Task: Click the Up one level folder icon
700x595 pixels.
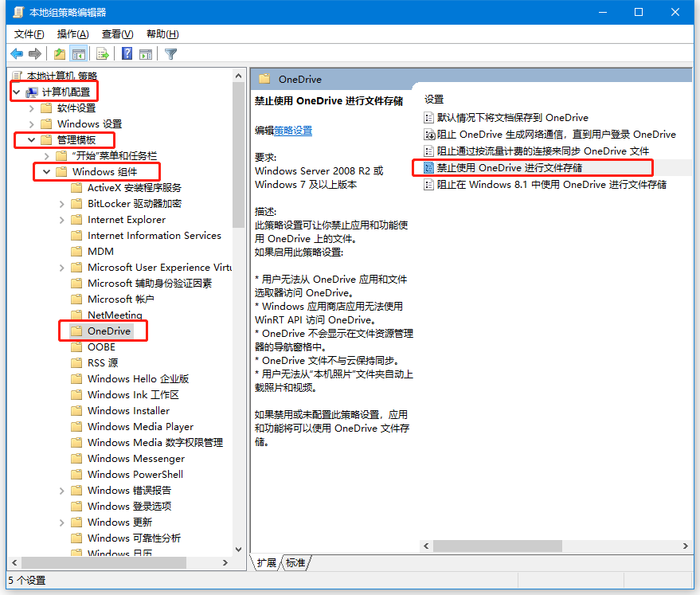Action: point(60,54)
